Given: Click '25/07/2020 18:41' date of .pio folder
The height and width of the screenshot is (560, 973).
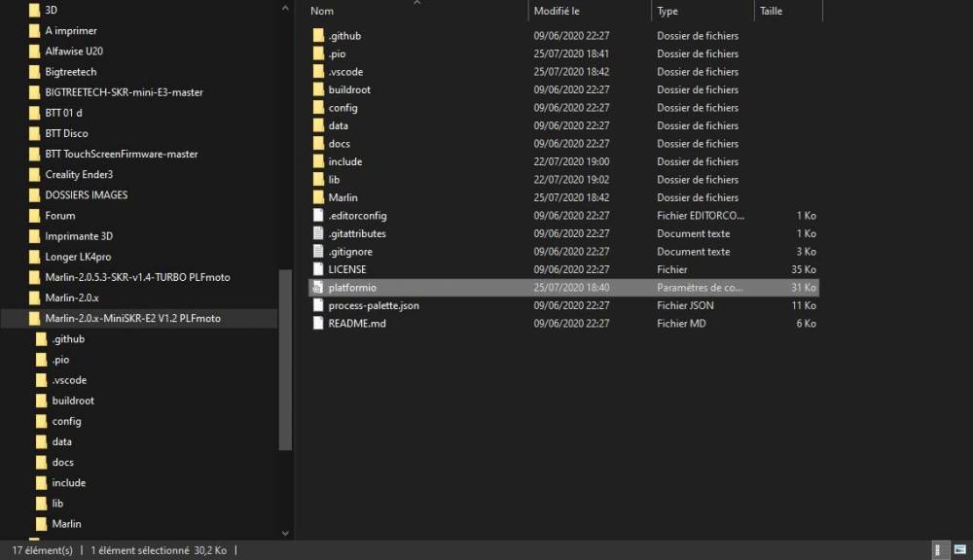Looking at the screenshot, I should point(571,53).
